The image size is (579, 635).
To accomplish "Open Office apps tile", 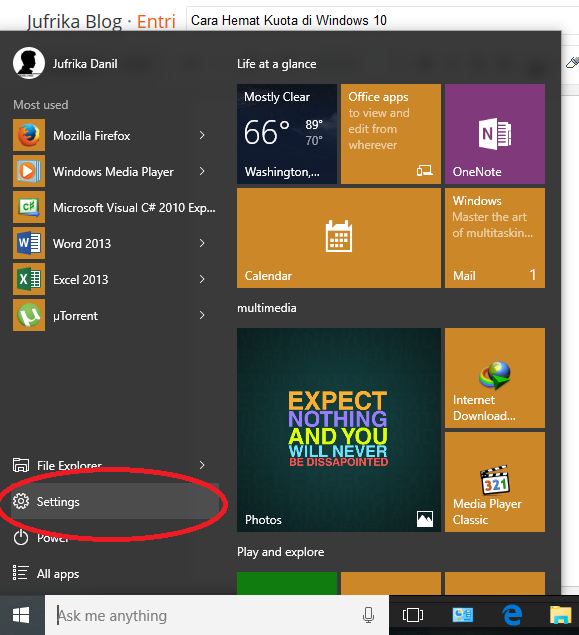I will pyautogui.click(x=391, y=134).
